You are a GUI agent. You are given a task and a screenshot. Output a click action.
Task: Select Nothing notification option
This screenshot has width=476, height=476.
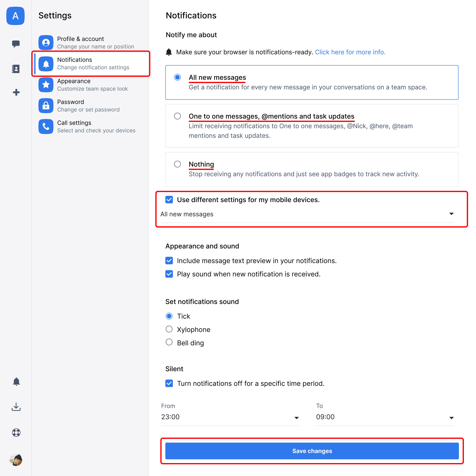coord(178,164)
